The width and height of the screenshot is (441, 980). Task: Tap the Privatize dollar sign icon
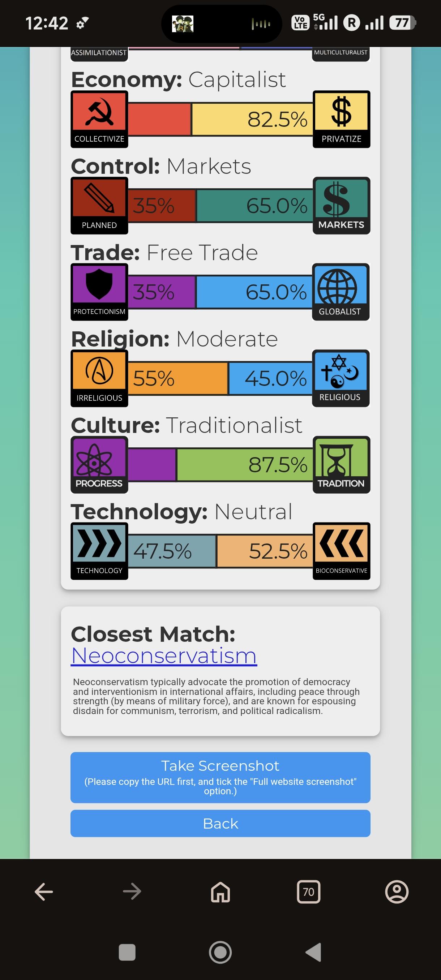pos(341,112)
